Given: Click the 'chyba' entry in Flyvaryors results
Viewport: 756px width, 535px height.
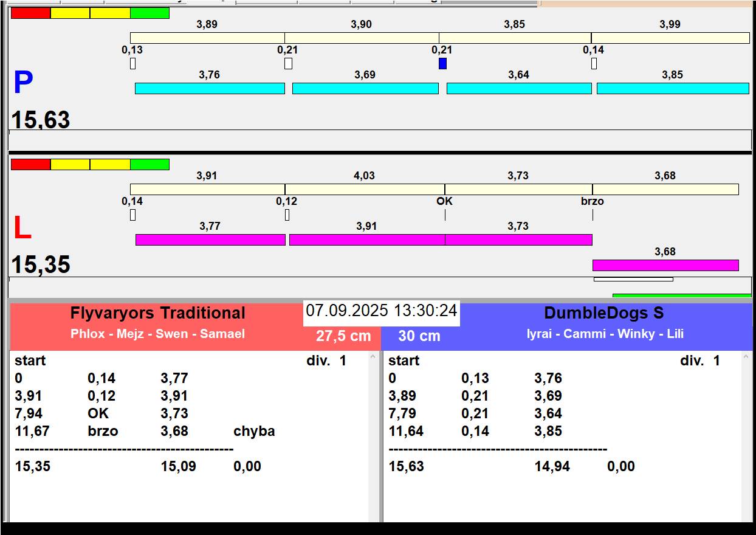Looking at the screenshot, I should tap(254, 432).
